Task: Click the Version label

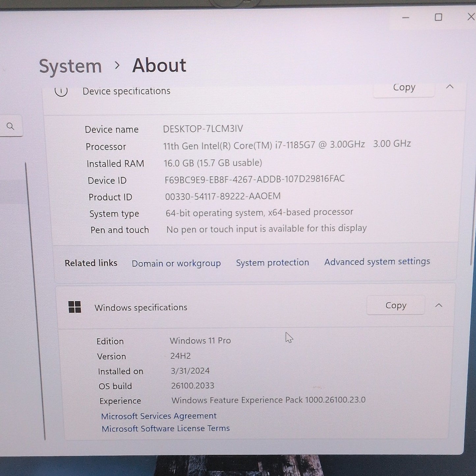Action: pyautogui.click(x=112, y=356)
